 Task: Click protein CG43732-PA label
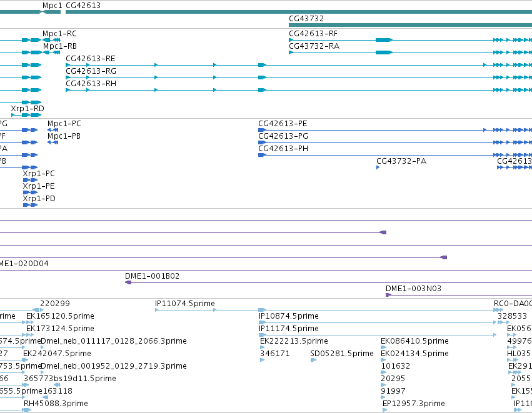401,161
